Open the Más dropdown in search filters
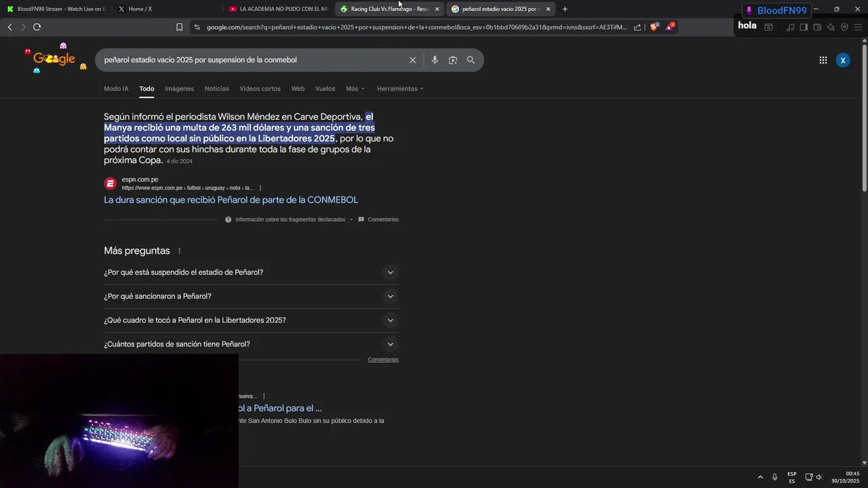The image size is (868, 488). [355, 89]
